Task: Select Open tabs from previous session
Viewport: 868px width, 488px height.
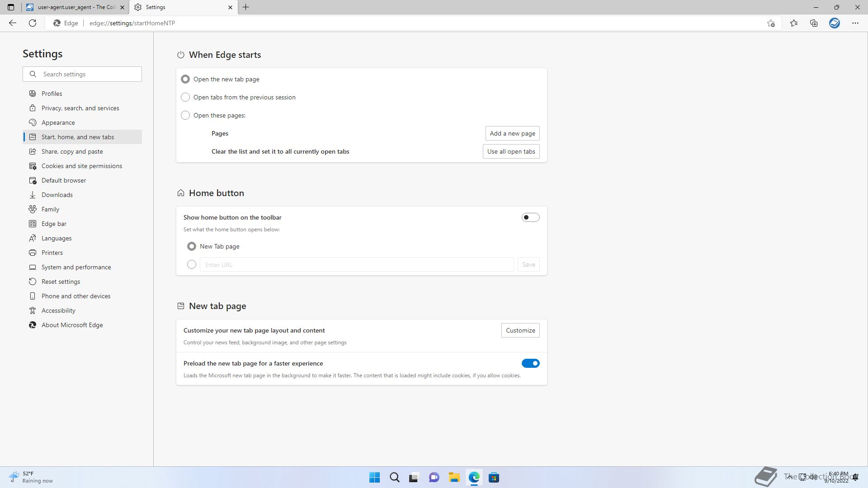Action: (x=185, y=97)
